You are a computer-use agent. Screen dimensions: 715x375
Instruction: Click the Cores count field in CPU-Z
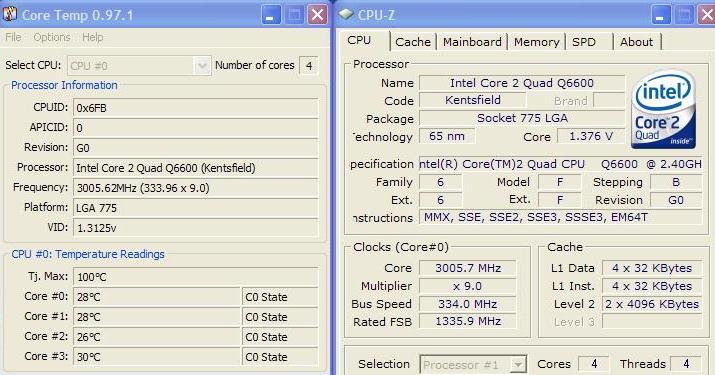(x=593, y=364)
